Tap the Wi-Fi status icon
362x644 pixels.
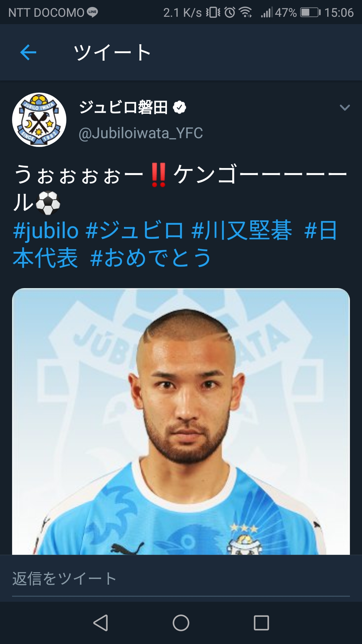coord(245,12)
